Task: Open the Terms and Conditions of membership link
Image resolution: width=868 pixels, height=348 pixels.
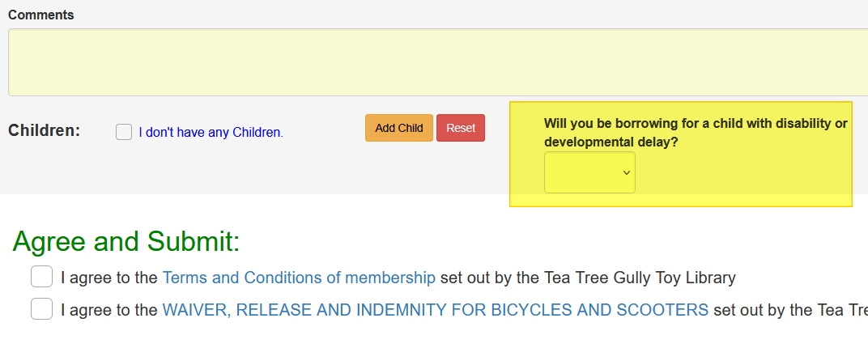Action: (x=299, y=278)
